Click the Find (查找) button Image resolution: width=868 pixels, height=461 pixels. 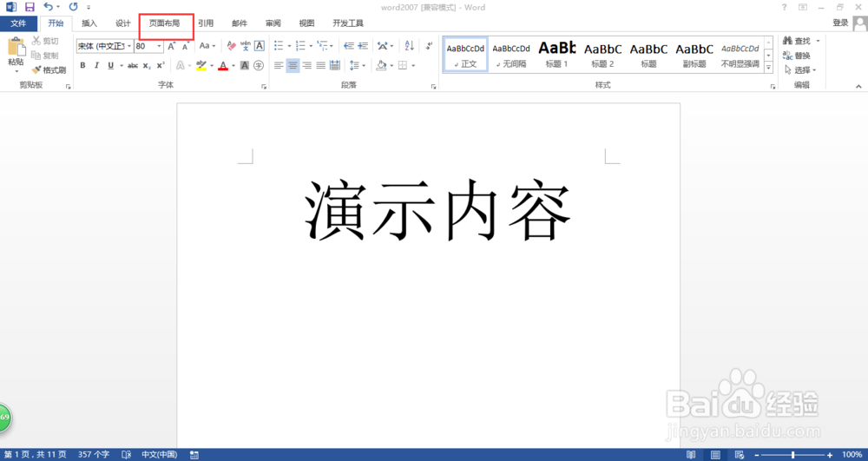797,41
